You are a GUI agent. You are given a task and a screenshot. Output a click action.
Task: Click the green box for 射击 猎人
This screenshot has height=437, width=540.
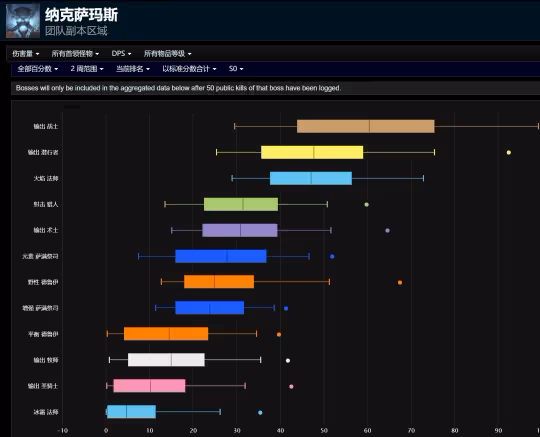(x=241, y=205)
